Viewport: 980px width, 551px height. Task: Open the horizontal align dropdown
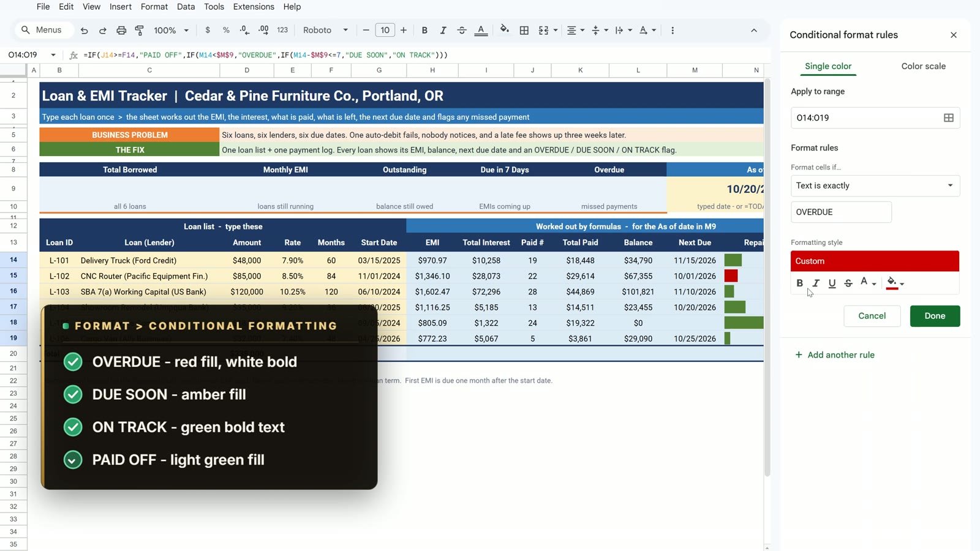click(x=575, y=30)
